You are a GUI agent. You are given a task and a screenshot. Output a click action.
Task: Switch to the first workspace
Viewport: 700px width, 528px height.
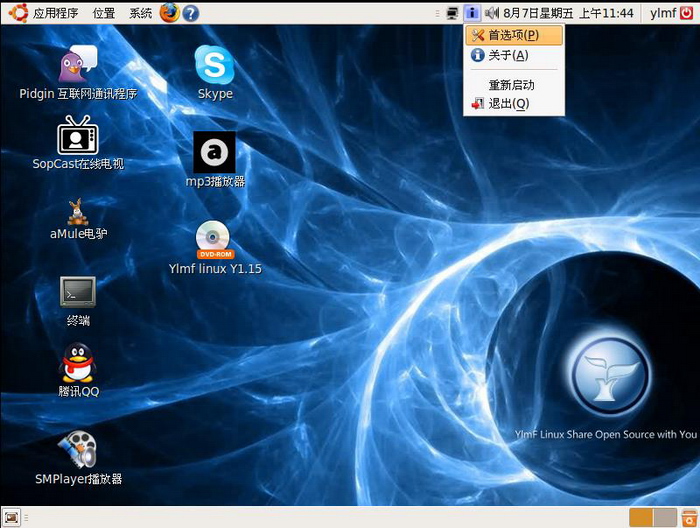641,518
